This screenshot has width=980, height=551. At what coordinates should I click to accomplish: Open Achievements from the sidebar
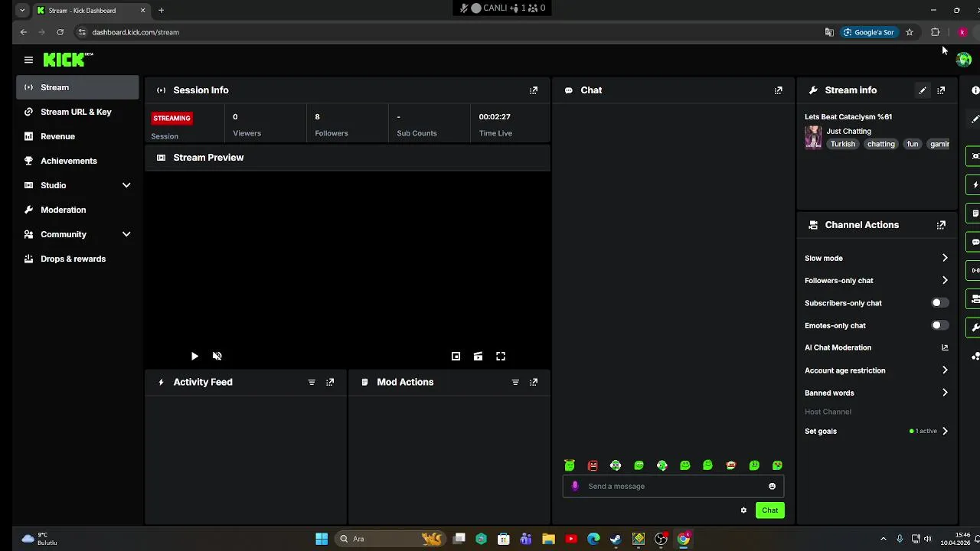pos(77,161)
